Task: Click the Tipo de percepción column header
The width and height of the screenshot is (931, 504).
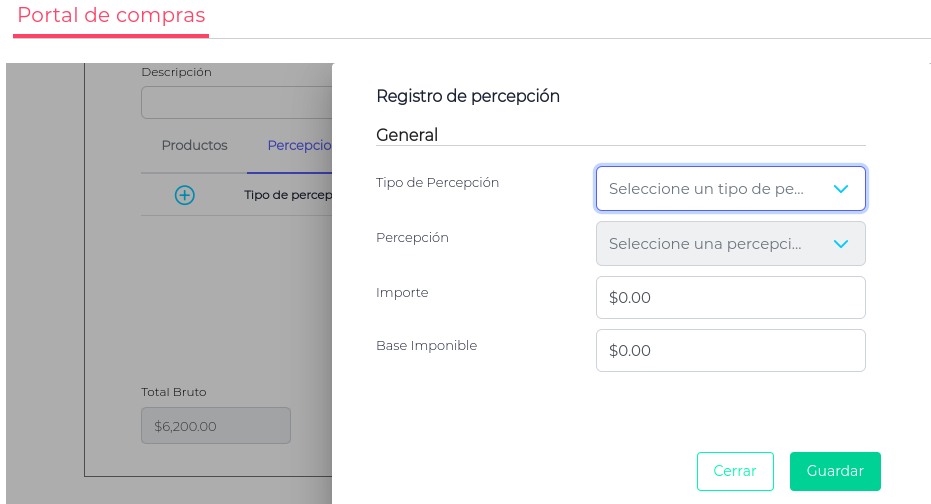Action: tap(288, 195)
